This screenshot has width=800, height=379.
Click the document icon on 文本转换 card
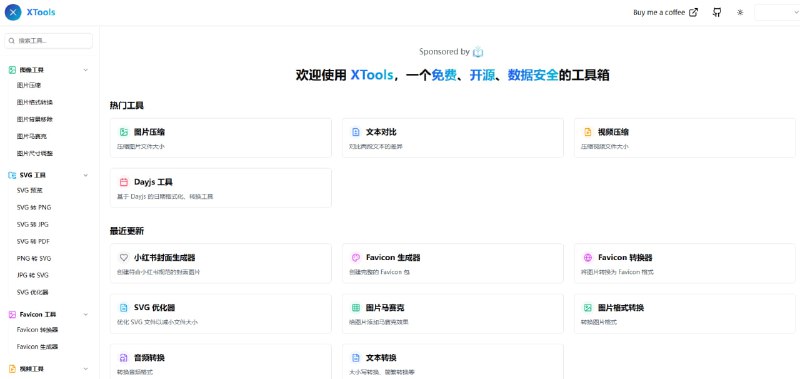coord(356,358)
